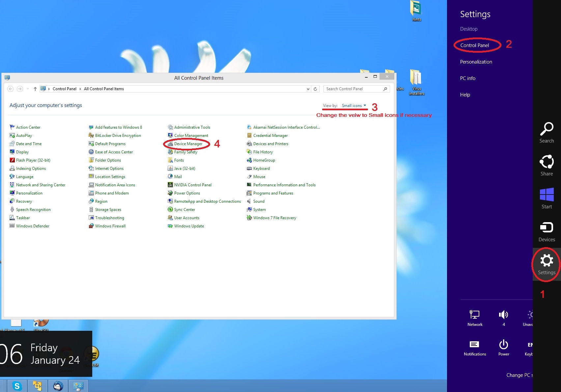Screen dimensions: 561x392
Task: Open Date and Time
Action: [29, 144]
